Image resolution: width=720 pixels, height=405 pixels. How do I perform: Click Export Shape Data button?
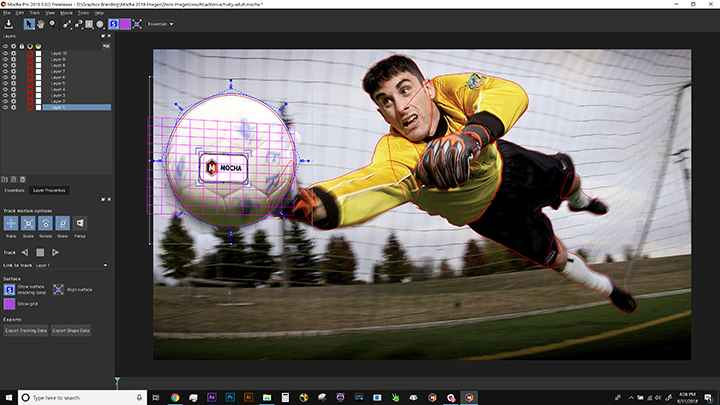(71, 329)
